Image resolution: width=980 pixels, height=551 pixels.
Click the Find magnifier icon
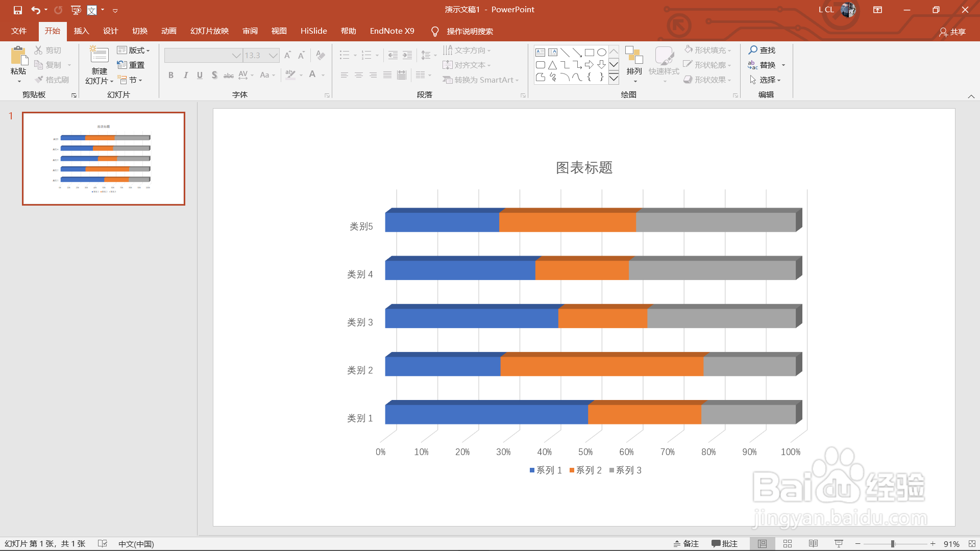[753, 50]
